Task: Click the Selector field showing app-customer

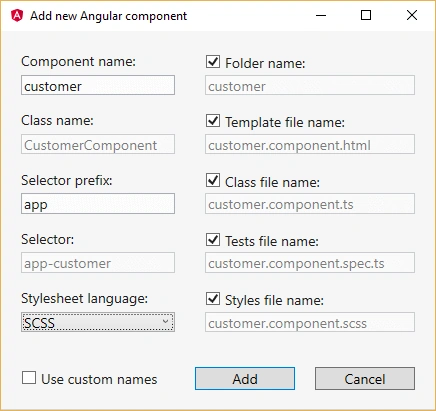Action: pos(98,262)
